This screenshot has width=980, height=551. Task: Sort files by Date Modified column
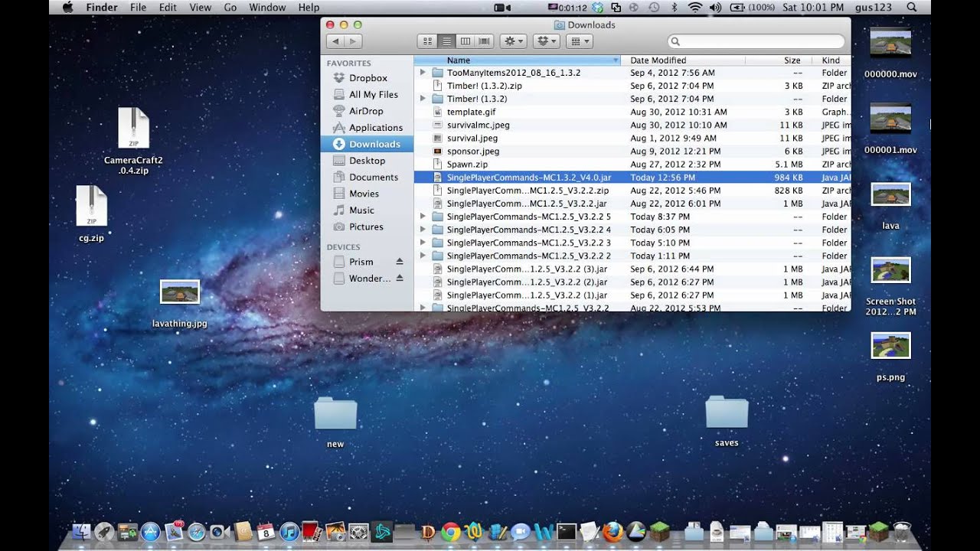click(x=683, y=60)
